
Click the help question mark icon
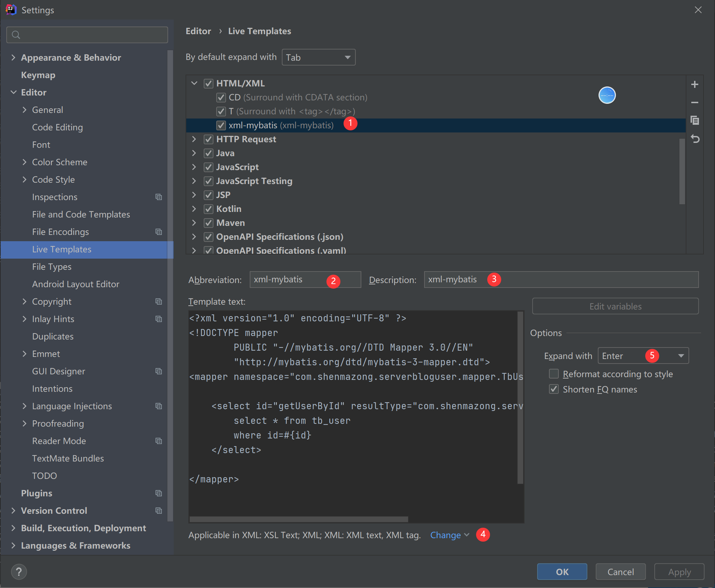tap(19, 572)
